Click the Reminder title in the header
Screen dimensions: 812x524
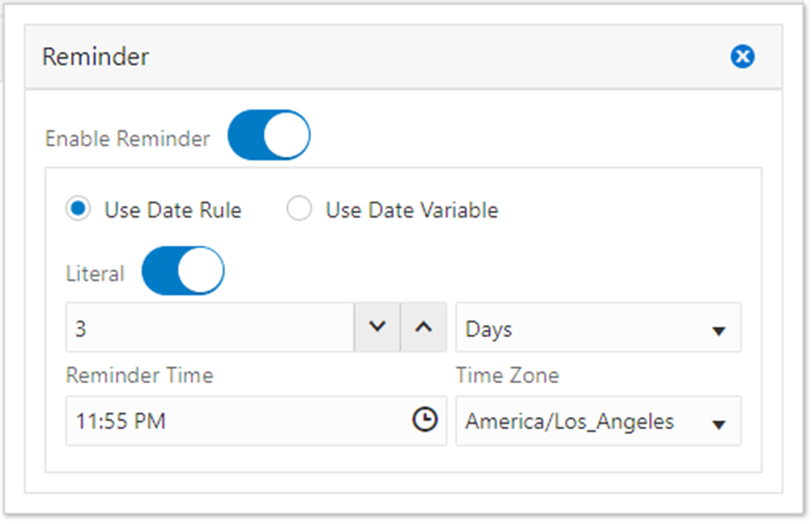click(96, 56)
